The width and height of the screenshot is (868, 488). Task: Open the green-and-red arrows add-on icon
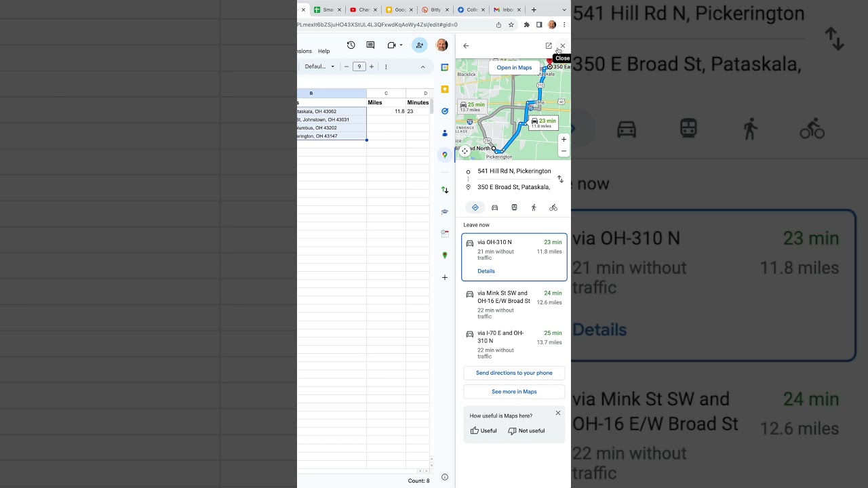[445, 190]
